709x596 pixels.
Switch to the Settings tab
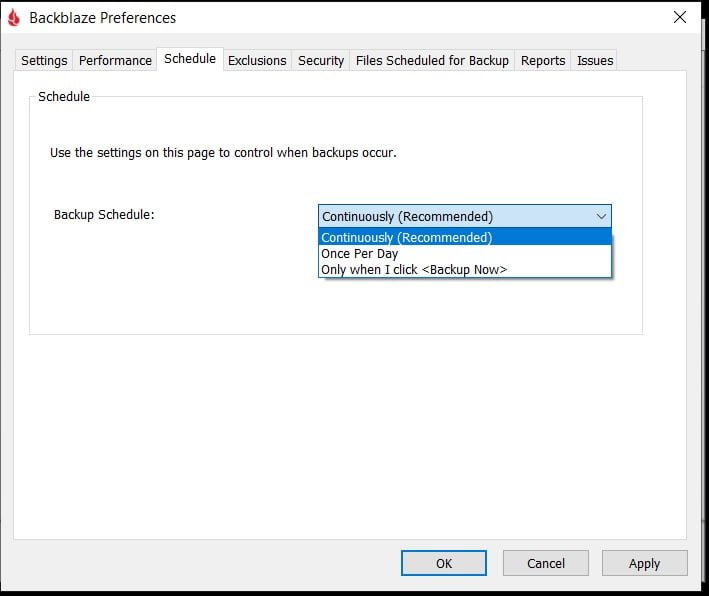(44, 61)
